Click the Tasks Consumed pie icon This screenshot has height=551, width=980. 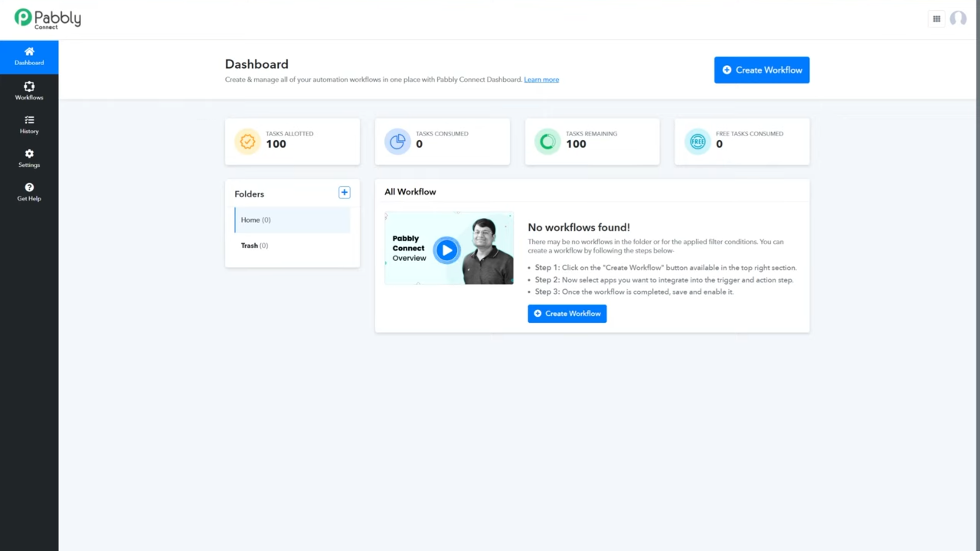[398, 141]
